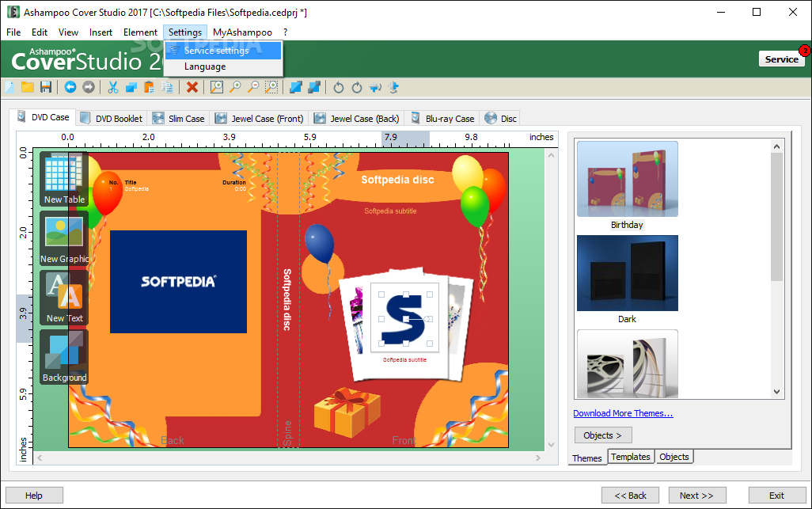Click the duplicate pages icon in toolbar

[167, 87]
